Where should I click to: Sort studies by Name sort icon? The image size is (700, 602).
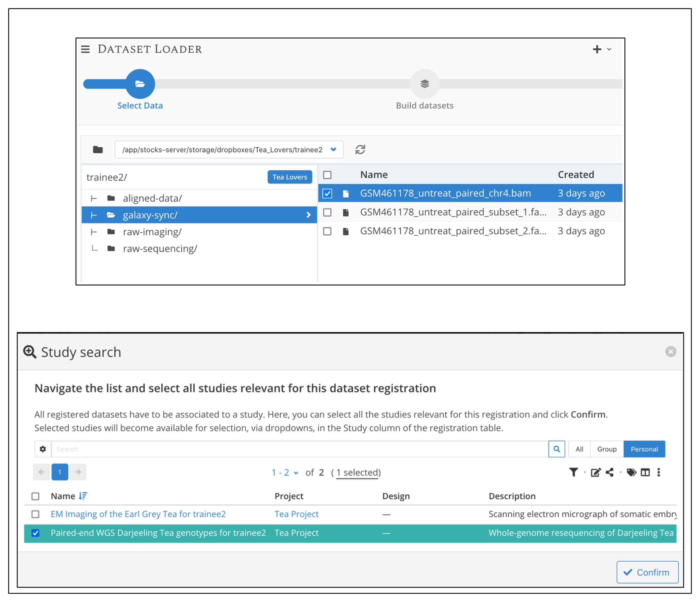point(83,496)
